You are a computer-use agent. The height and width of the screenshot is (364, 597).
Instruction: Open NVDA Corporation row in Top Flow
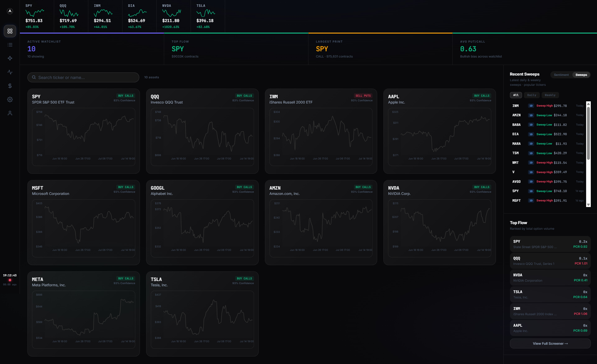click(550, 278)
